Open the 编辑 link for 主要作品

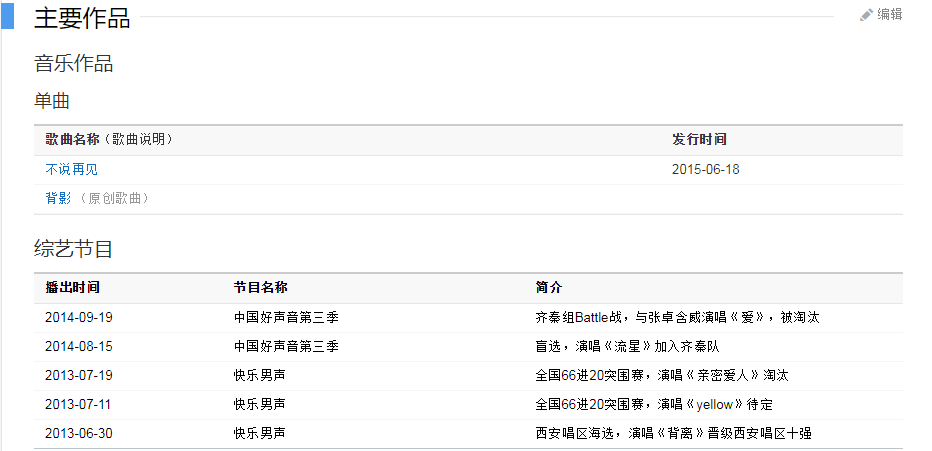[x=889, y=15]
